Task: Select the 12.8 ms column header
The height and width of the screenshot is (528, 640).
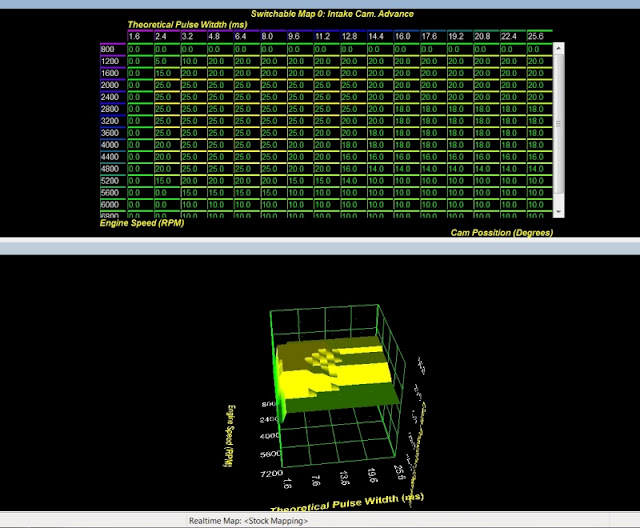Action: (353, 36)
